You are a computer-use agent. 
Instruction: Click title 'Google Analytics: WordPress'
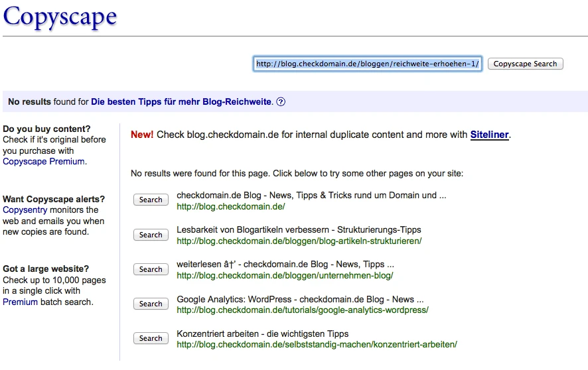tap(300, 299)
